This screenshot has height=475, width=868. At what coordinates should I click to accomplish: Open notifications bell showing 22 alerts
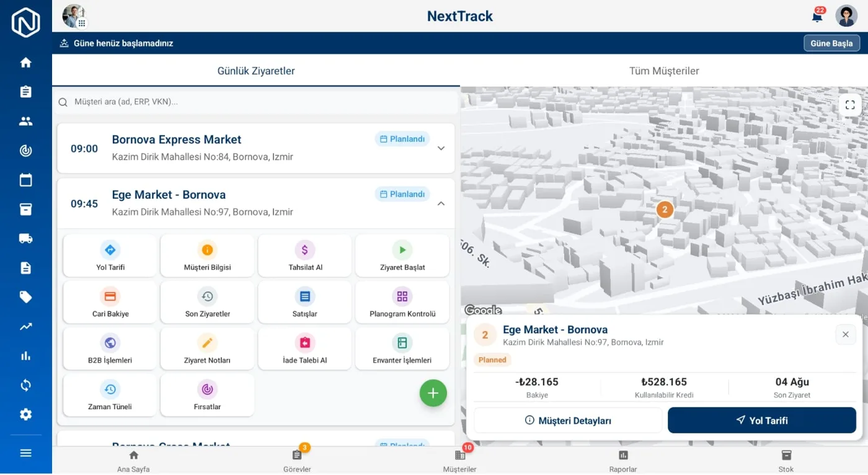pyautogui.click(x=817, y=17)
